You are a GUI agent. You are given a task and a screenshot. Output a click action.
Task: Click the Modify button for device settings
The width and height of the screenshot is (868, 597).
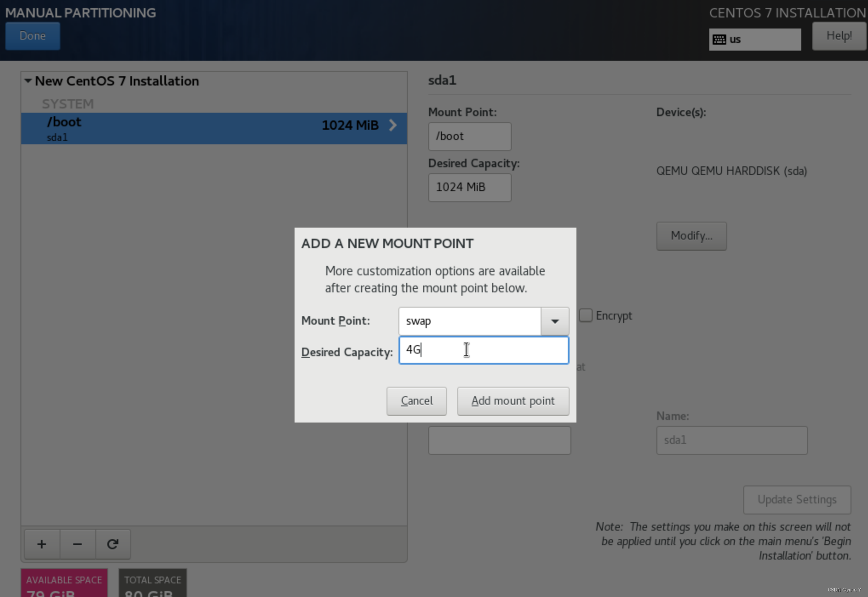(691, 235)
